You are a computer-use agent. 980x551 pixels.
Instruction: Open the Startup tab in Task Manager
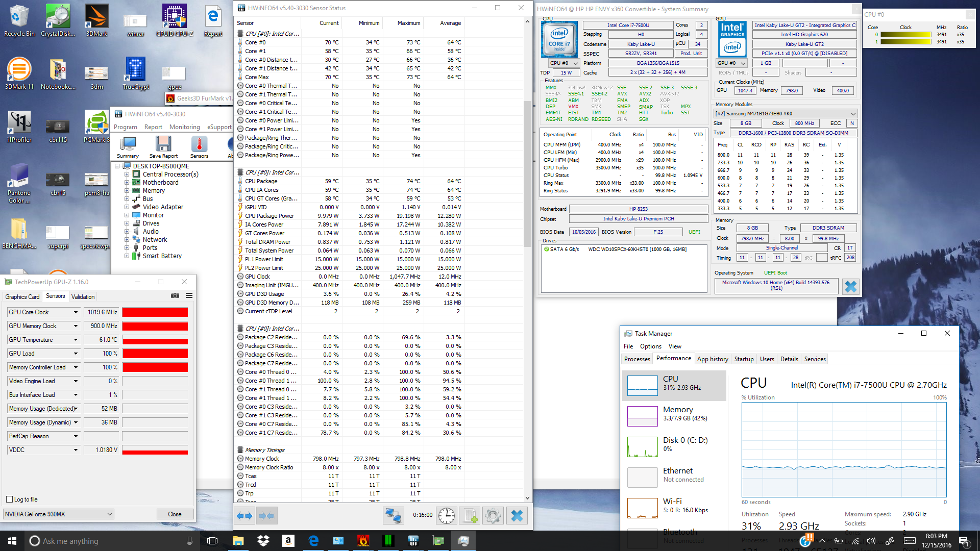point(744,359)
